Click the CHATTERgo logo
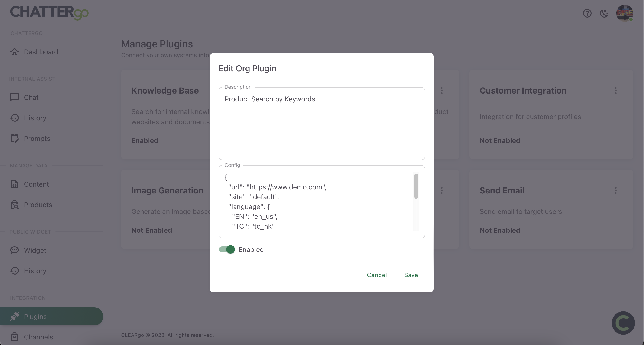The image size is (644, 345). click(49, 13)
